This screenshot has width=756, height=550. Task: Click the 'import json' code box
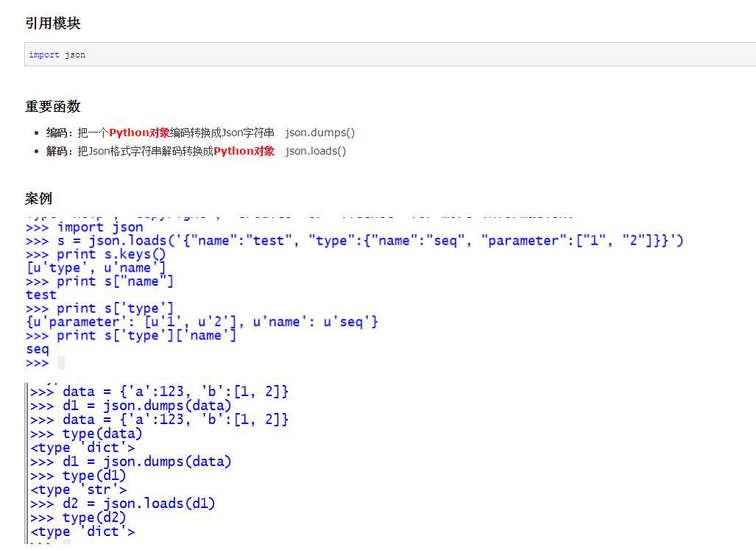390,54
